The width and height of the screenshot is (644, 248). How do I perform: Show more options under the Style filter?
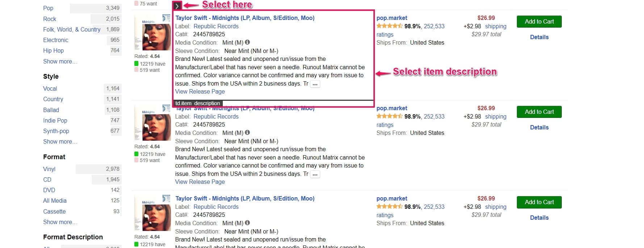click(60, 141)
